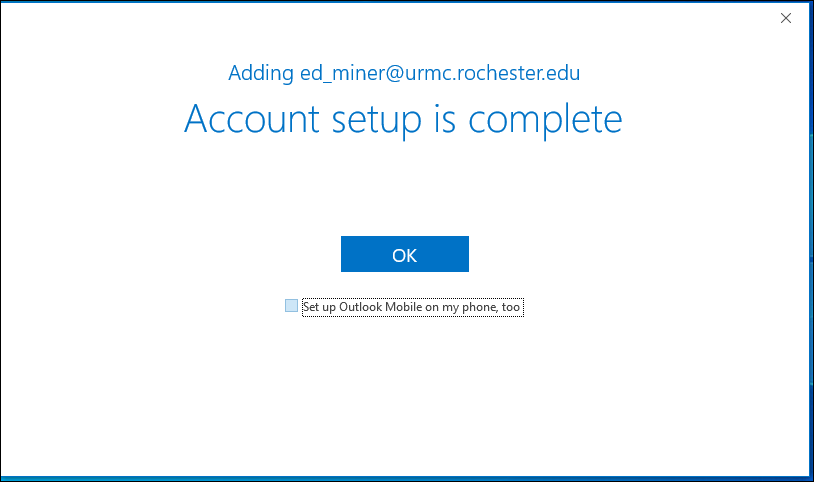Screen dimensions: 814x482
Task: Dismiss the dialog with the close icon
Action: coord(786,17)
